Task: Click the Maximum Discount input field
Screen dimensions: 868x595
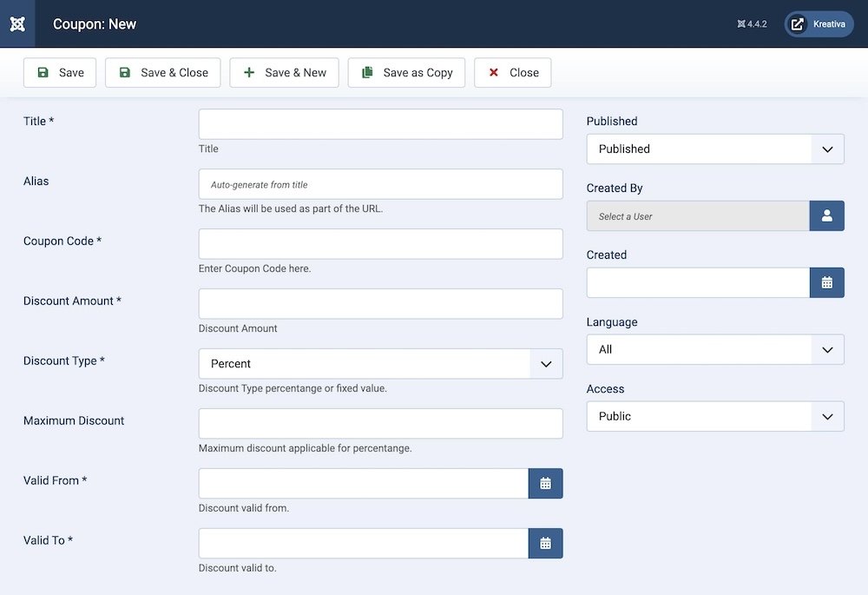Action: [380, 424]
